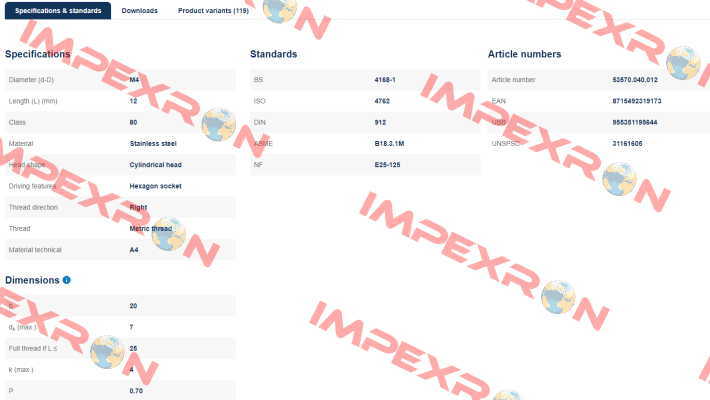Click the info icon beside Dimensions
The width and height of the screenshot is (710, 400).
point(67,280)
